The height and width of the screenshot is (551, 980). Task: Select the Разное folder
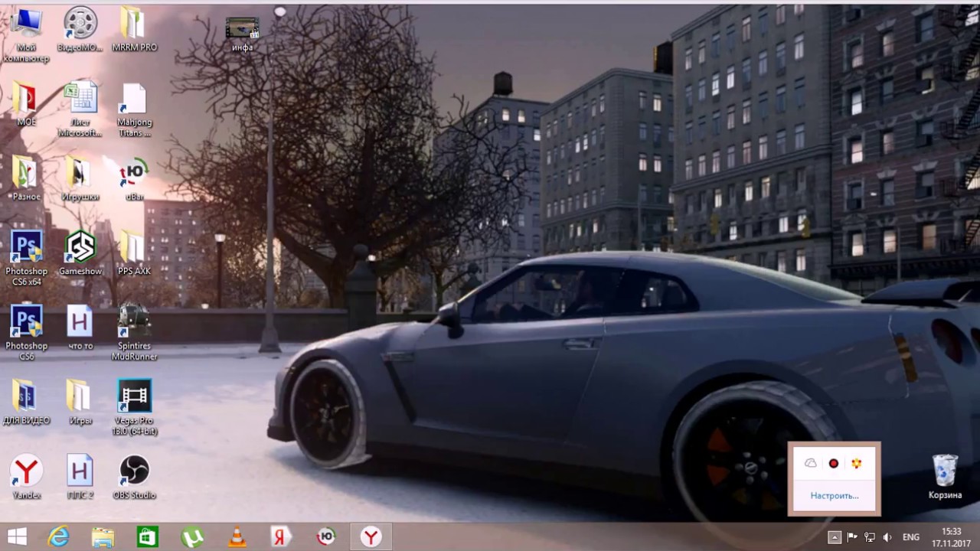click(x=26, y=179)
